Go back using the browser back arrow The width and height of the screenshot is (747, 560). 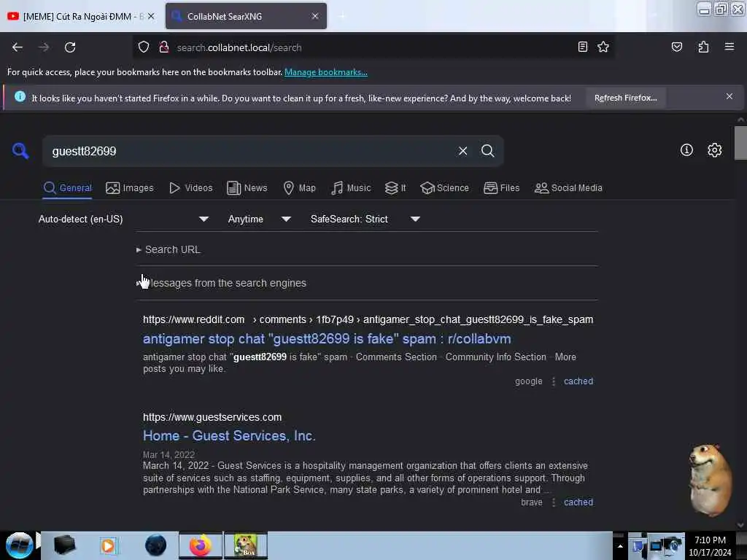(18, 47)
